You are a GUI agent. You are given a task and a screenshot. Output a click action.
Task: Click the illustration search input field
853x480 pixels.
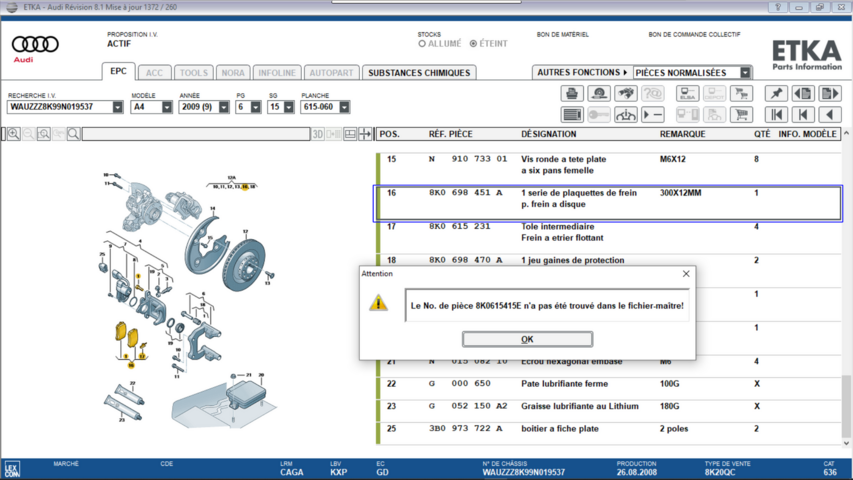(196, 134)
